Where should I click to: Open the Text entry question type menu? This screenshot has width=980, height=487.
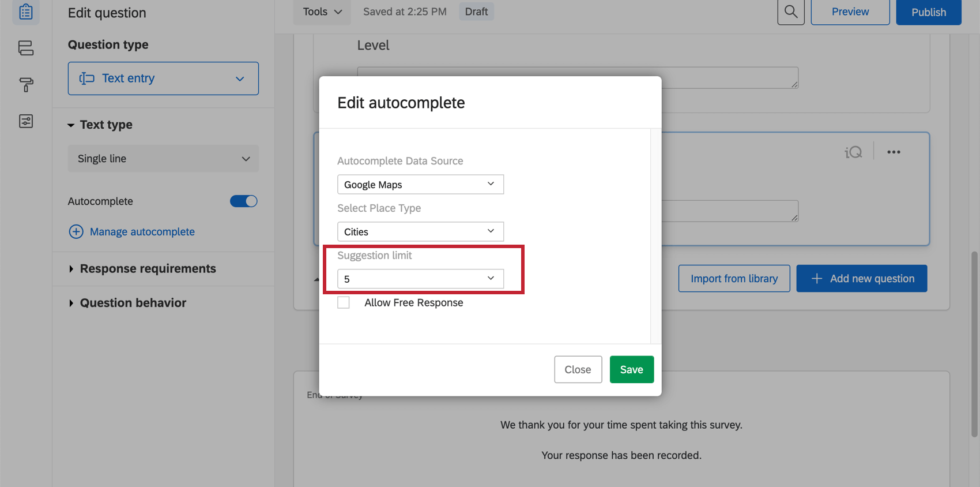coord(163,78)
